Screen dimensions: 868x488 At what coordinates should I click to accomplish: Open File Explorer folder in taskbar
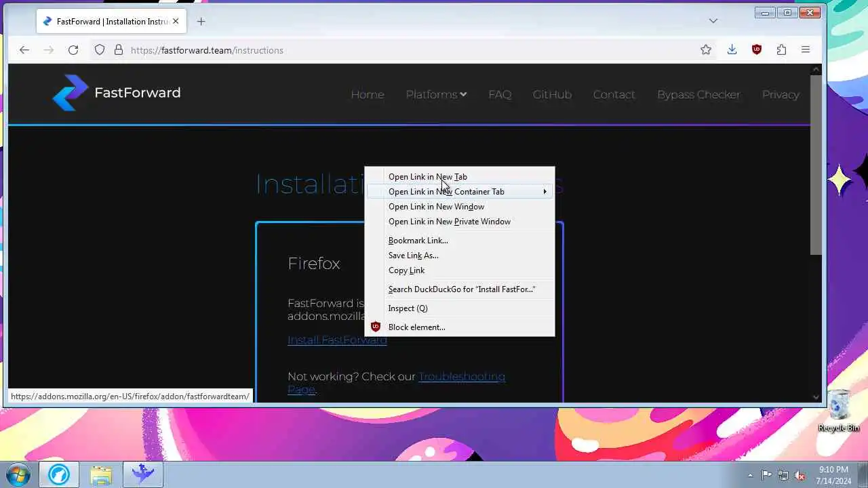pos(101,474)
